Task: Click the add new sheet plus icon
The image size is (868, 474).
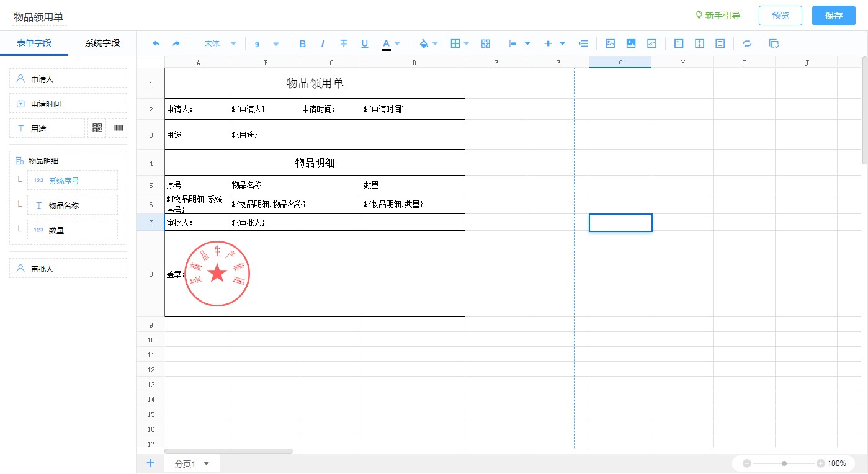Action: coord(150,463)
